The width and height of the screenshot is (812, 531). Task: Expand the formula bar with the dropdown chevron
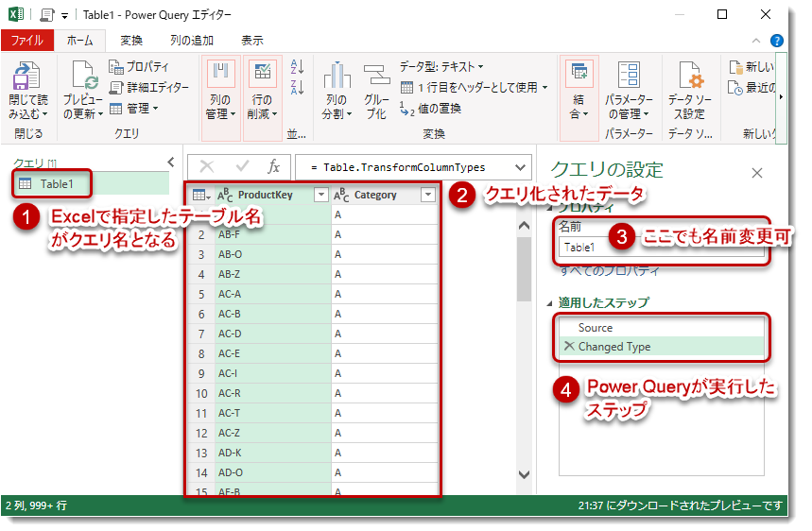coord(521,167)
